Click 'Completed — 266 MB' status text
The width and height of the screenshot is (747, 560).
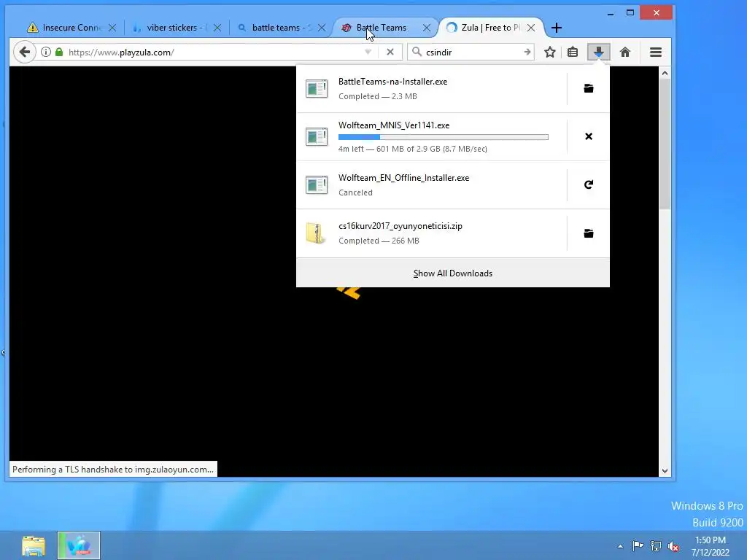(379, 241)
